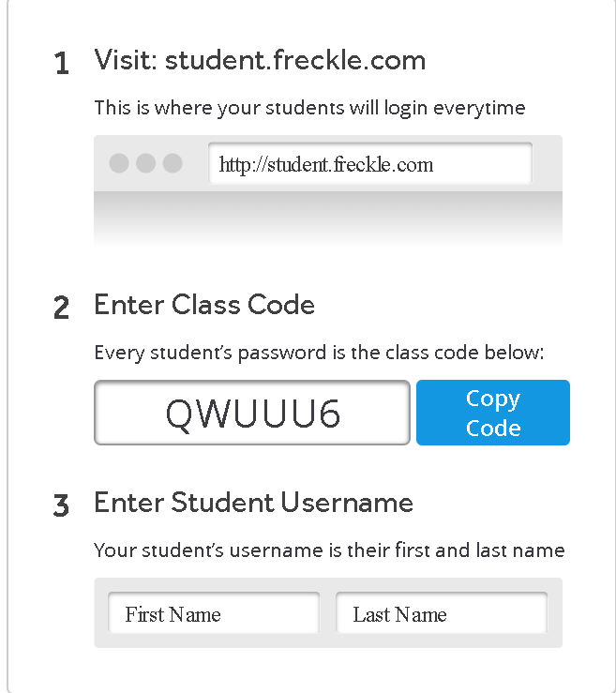Select the QWUUU6 class code field
The width and height of the screenshot is (616, 693).
[x=252, y=413]
